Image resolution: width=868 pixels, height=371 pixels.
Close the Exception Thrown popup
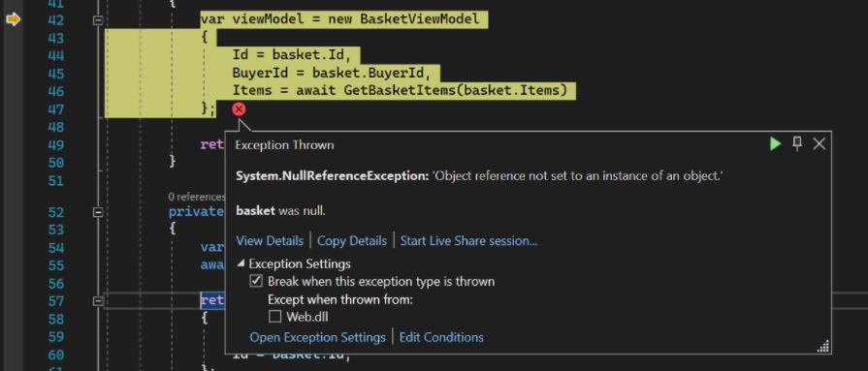point(819,143)
